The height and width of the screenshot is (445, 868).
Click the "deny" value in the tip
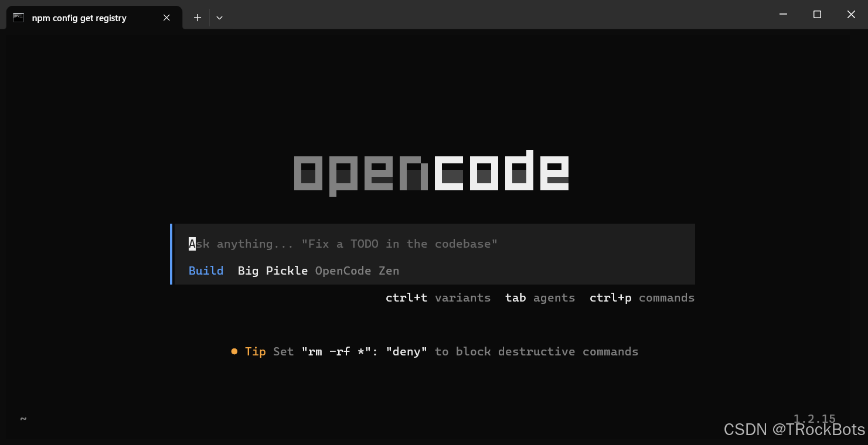406,351
